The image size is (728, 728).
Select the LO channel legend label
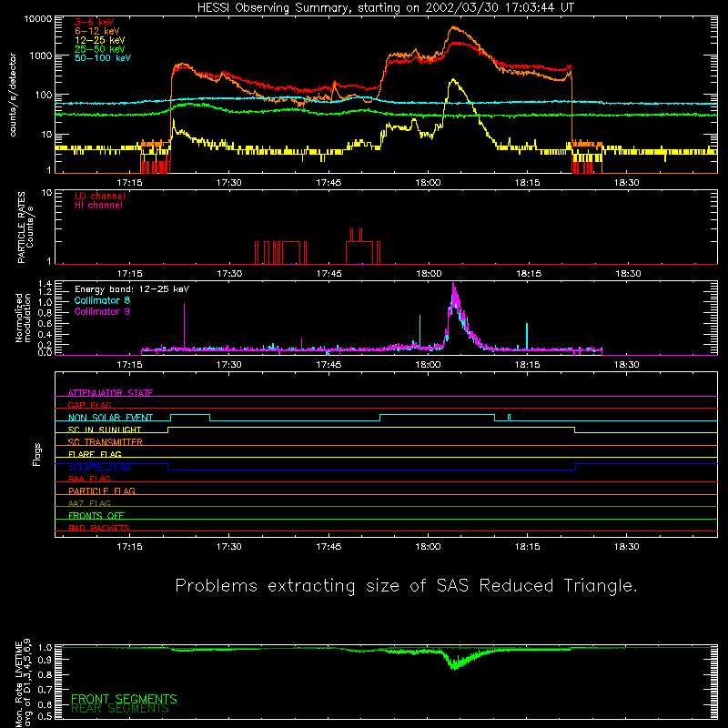(x=100, y=196)
